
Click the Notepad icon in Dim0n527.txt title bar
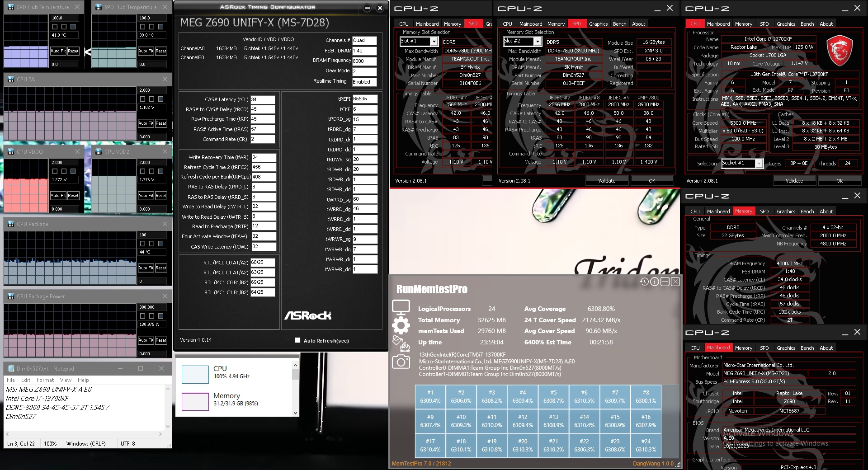coord(11,368)
